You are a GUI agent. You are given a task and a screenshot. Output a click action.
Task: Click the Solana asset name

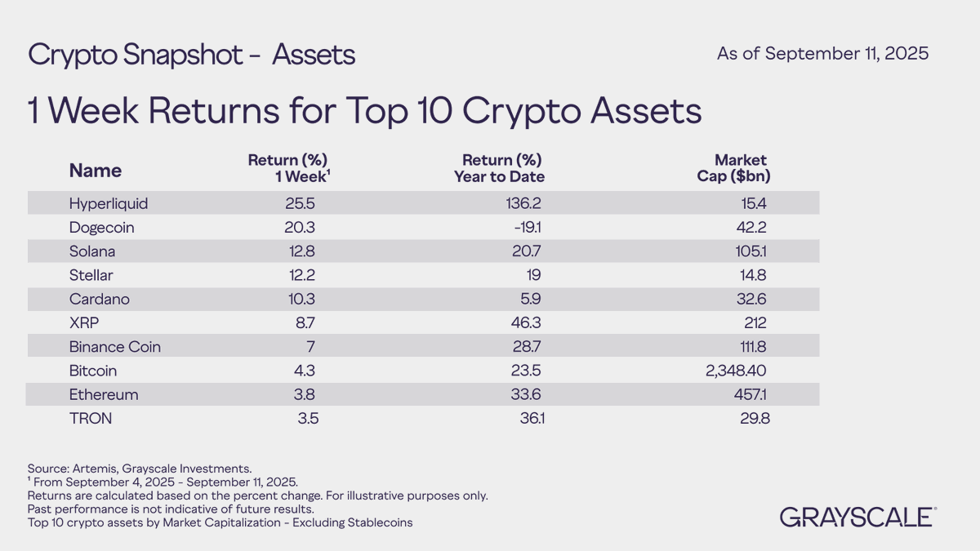point(93,251)
